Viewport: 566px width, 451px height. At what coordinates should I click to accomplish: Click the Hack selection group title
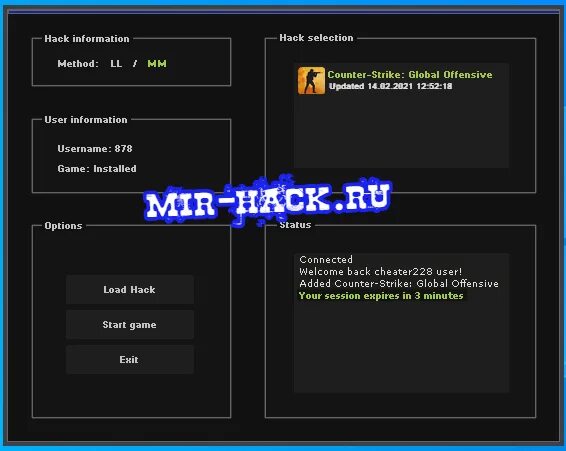(316, 38)
